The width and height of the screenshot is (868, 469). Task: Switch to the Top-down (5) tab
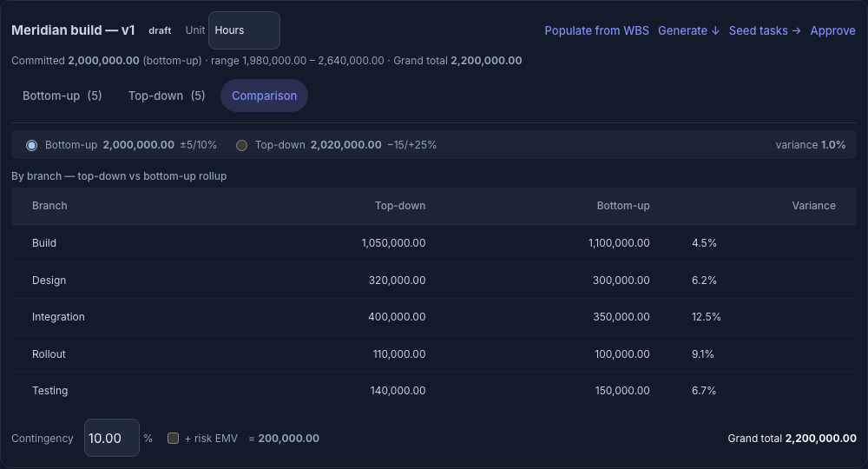click(x=167, y=96)
